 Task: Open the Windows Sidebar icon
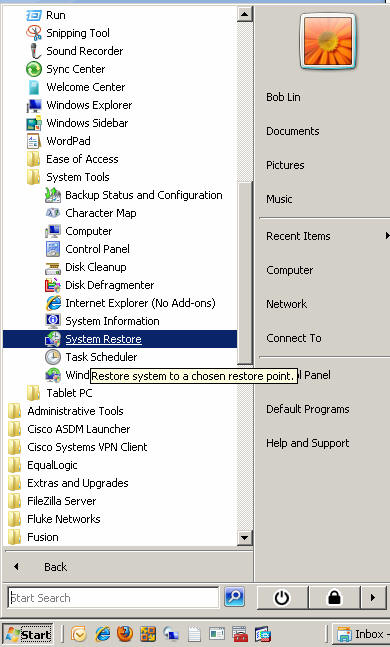34,123
